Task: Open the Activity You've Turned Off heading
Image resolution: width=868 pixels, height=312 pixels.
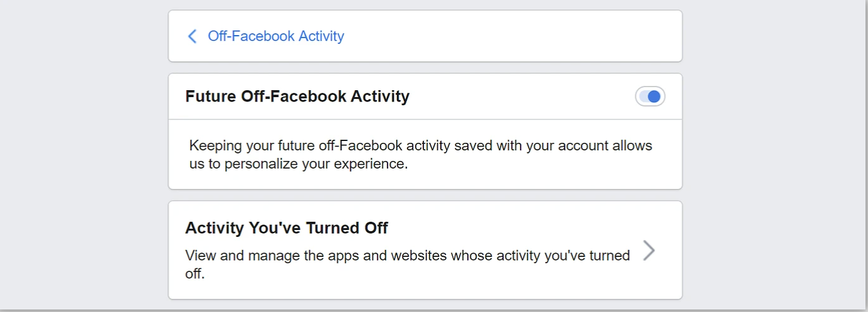Action: 287,228
